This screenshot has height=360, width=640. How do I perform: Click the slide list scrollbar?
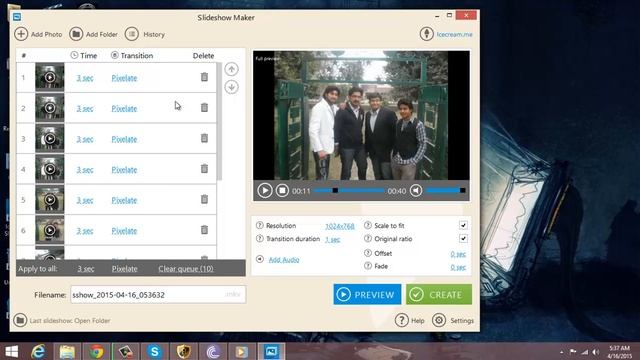point(219,121)
